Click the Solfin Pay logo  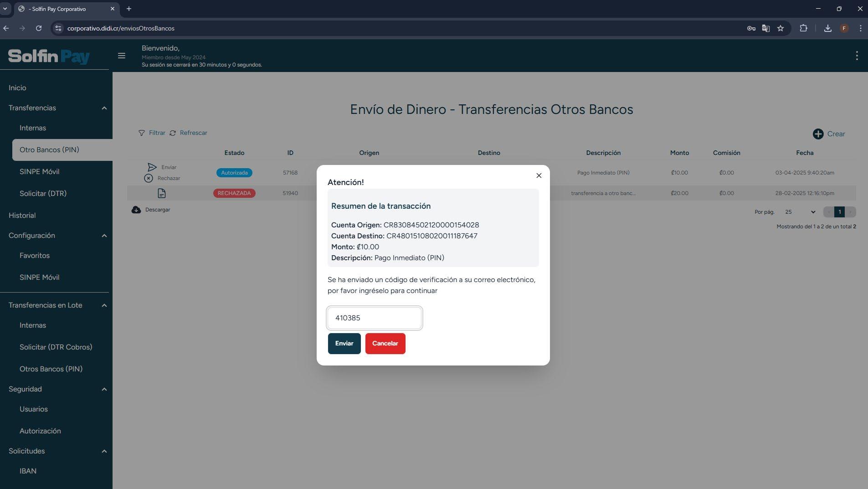tap(49, 56)
